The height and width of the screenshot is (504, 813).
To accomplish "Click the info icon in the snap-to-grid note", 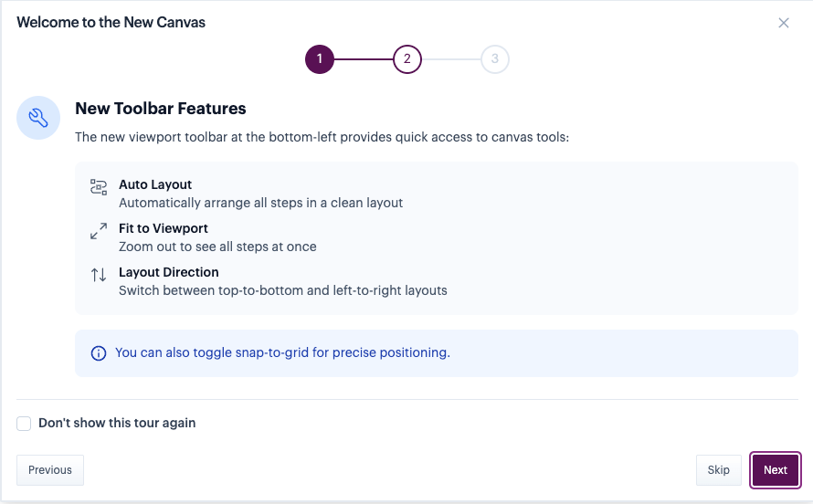I will (99, 353).
